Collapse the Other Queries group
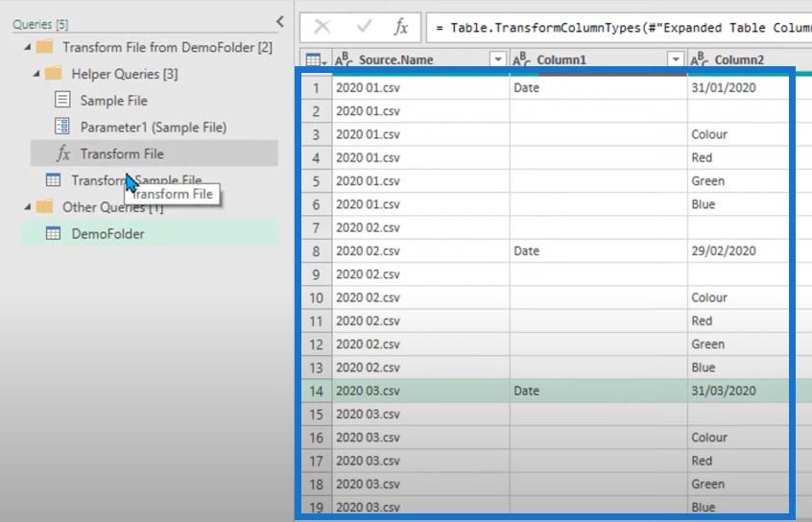Screen dimensions: 812x522 tap(28, 207)
